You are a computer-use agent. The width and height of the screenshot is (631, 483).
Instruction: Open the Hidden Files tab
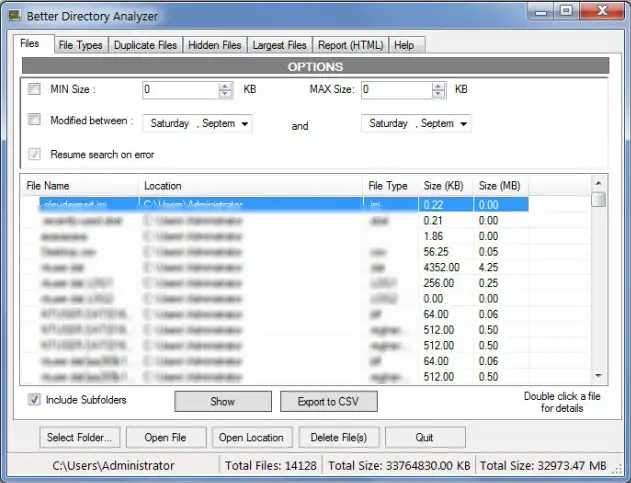point(215,45)
